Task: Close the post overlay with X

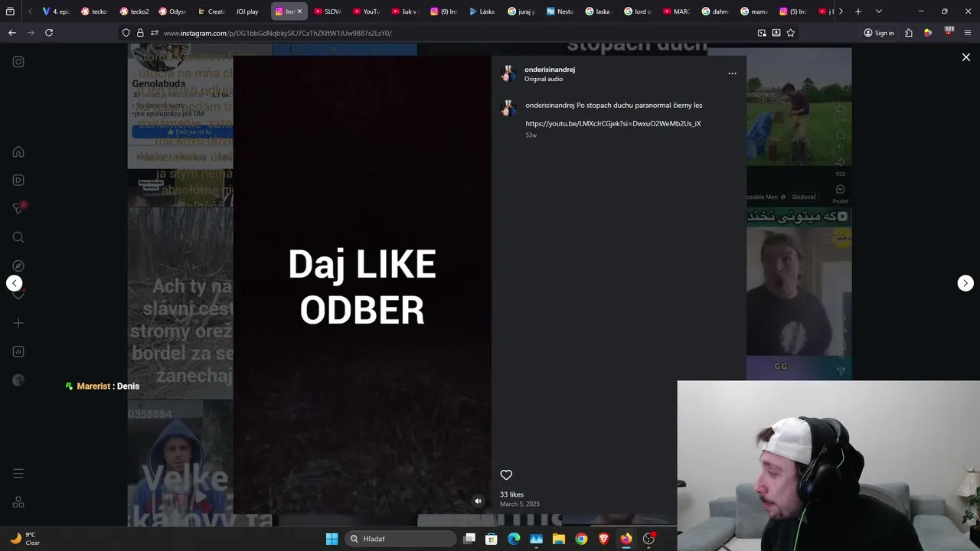Action: pyautogui.click(x=966, y=57)
